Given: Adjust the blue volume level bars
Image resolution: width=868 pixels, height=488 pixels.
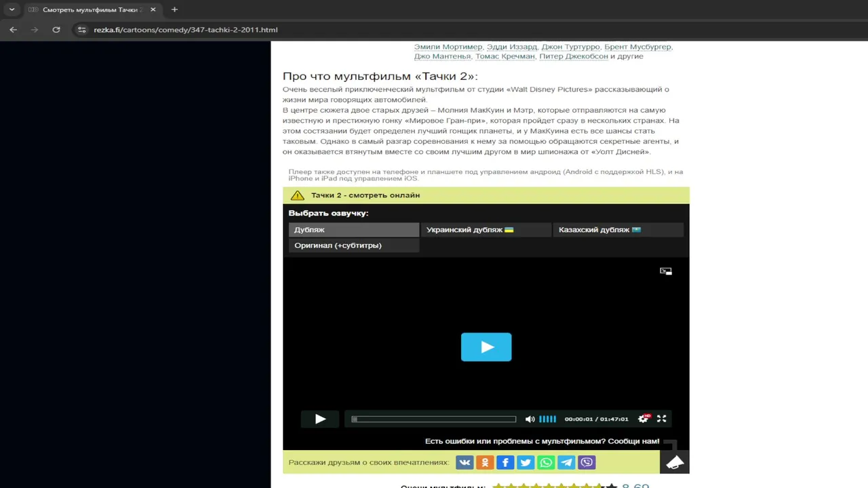Looking at the screenshot, I should coord(547,419).
